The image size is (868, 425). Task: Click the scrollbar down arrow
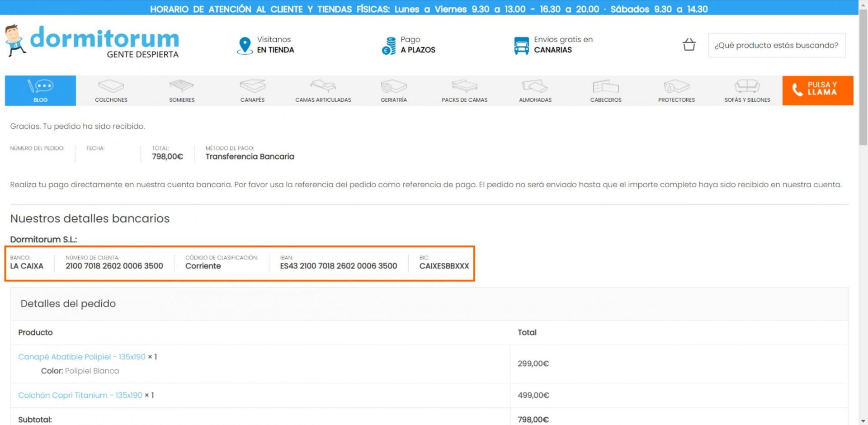[863, 421]
